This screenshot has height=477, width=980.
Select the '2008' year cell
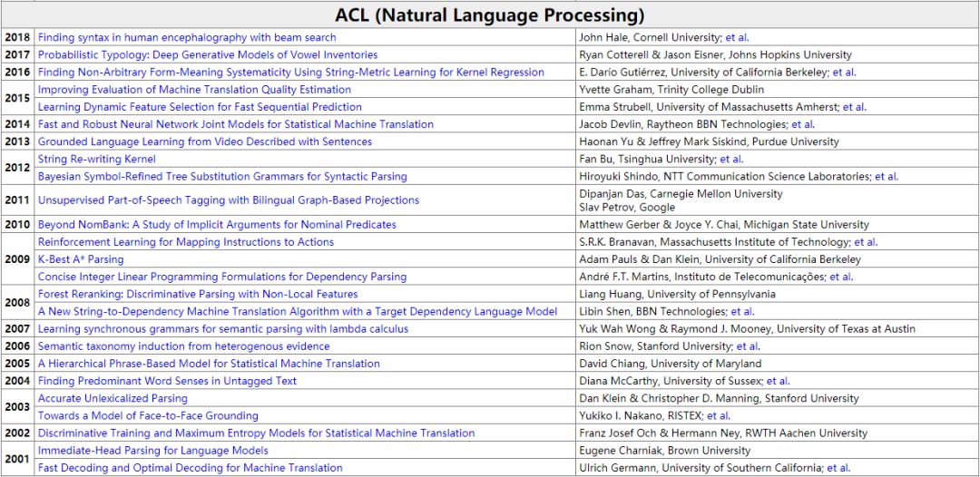(x=17, y=303)
